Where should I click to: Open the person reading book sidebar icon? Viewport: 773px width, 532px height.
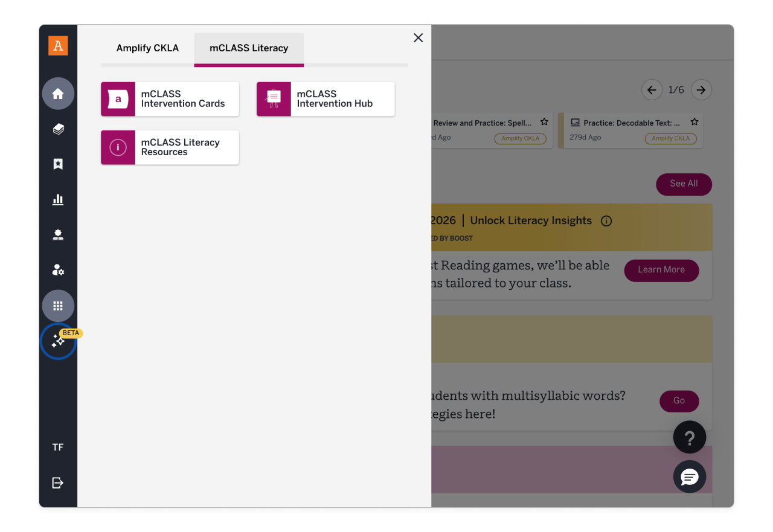[58, 235]
